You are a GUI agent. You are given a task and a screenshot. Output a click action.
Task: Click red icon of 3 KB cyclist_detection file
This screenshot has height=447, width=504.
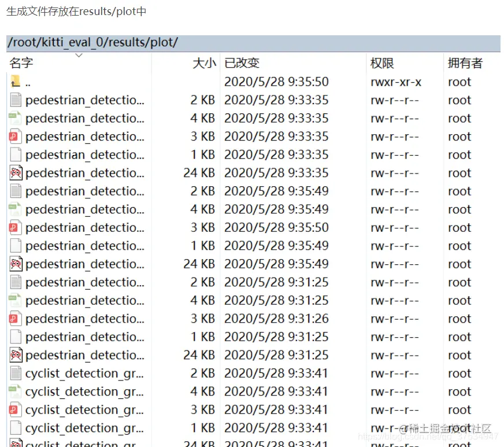tap(16, 409)
